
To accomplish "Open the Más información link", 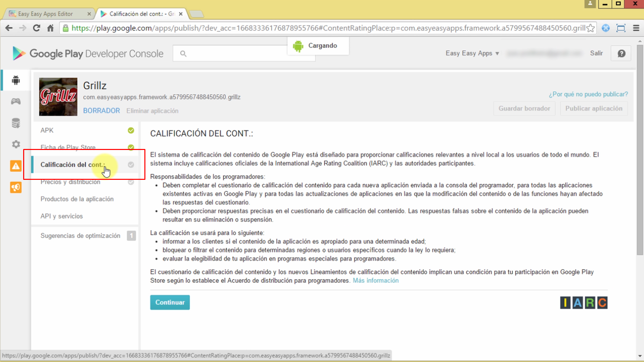I will 376,280.
